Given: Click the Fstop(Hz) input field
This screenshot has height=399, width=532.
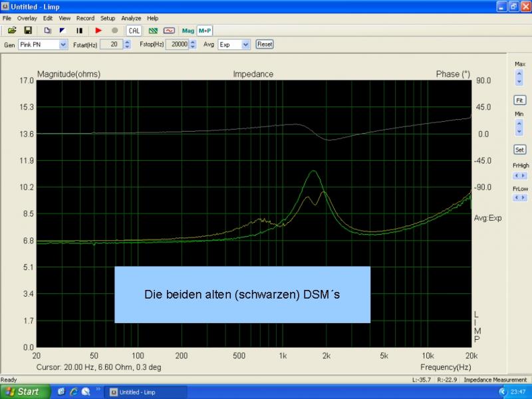Looking at the screenshot, I should point(176,45).
